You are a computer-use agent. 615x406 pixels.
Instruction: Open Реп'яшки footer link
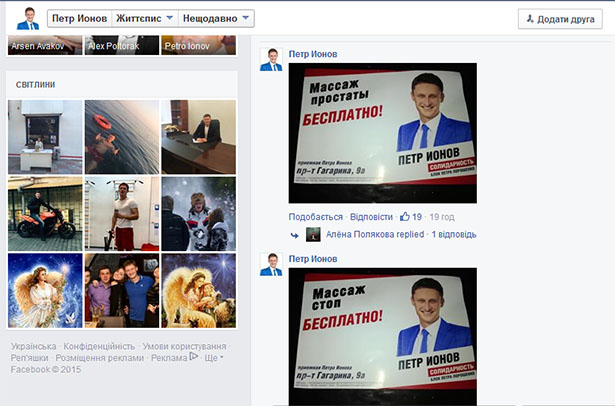[x=29, y=358]
